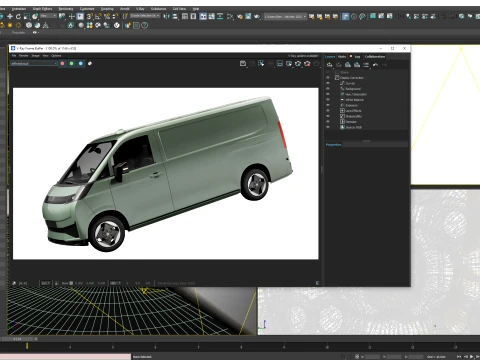
Task: Toggle visibility of White Balance layer
Action: pos(328,100)
